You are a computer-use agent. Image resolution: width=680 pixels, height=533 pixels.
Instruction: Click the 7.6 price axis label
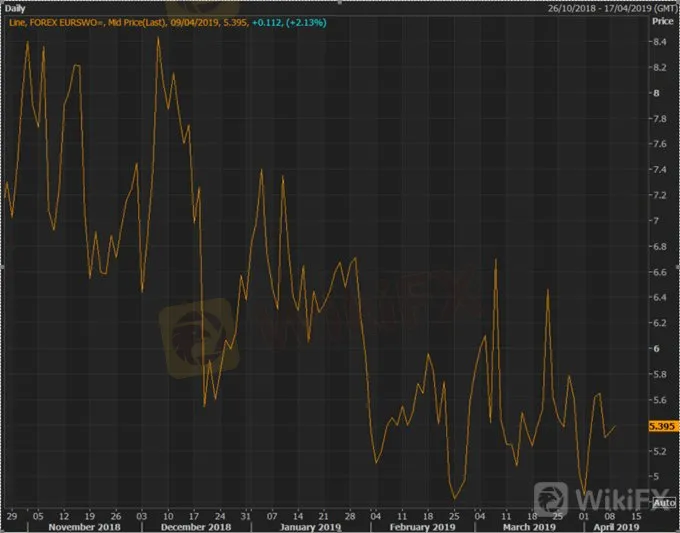660,144
